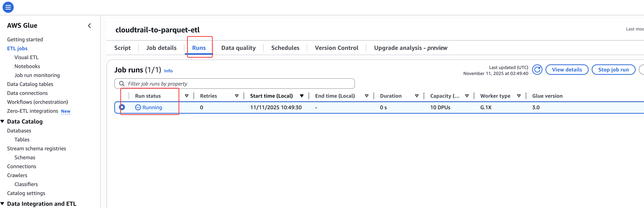This screenshot has width=644, height=208.
Task: Click the Running status icon
Action: 138,108
